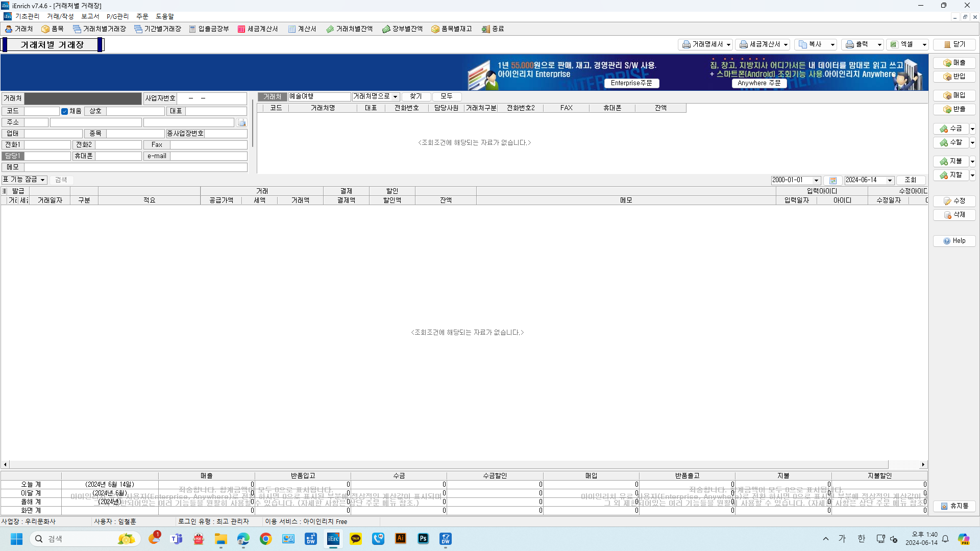Expand the 거래처명으로 search dropdown

click(x=395, y=97)
